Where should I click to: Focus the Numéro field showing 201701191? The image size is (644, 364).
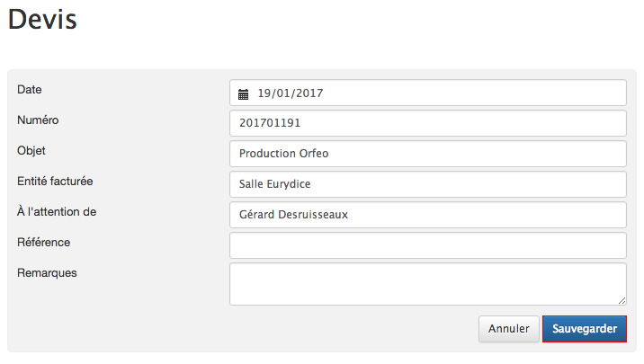427,123
